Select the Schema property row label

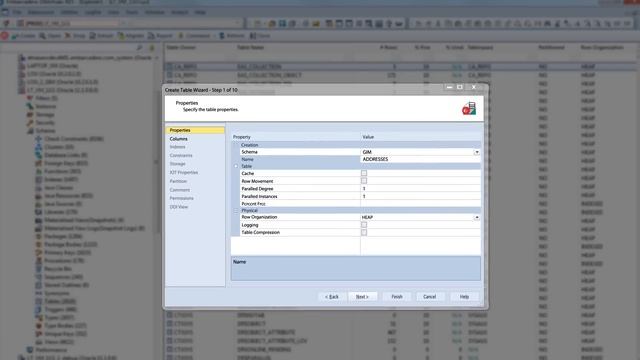click(x=249, y=152)
